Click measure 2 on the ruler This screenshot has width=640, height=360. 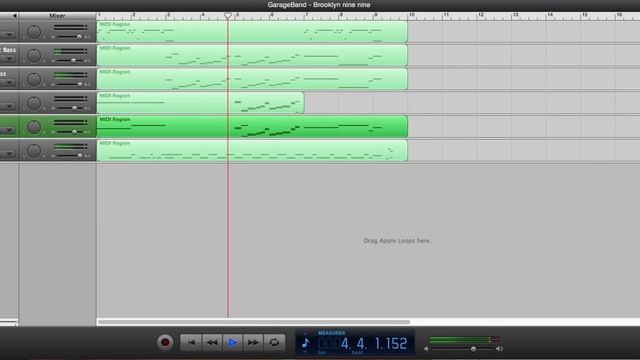coord(133,15)
